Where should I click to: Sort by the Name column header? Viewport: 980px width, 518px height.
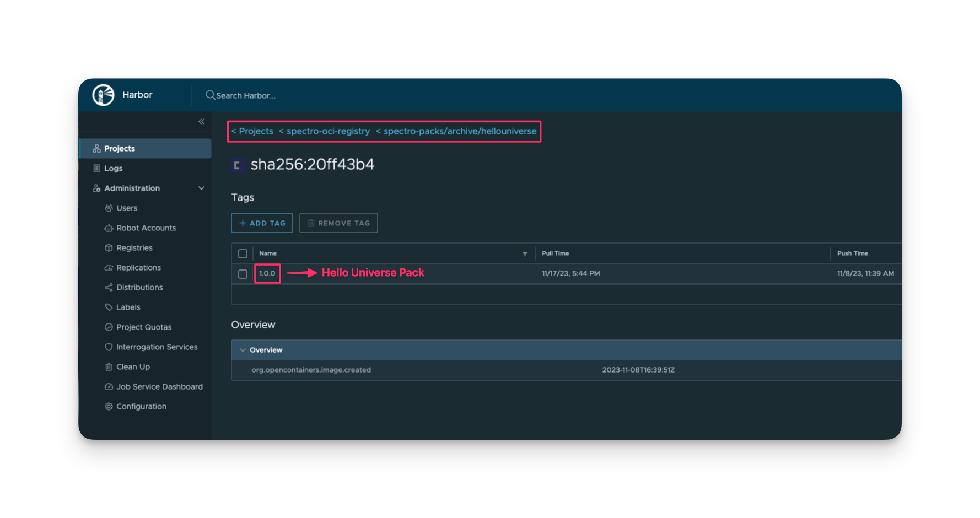pos(268,253)
